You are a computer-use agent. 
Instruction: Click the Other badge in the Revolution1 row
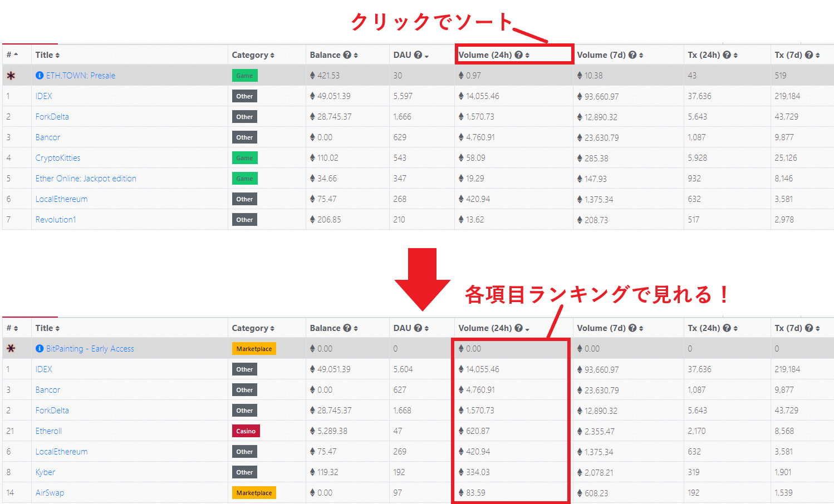coord(244,220)
